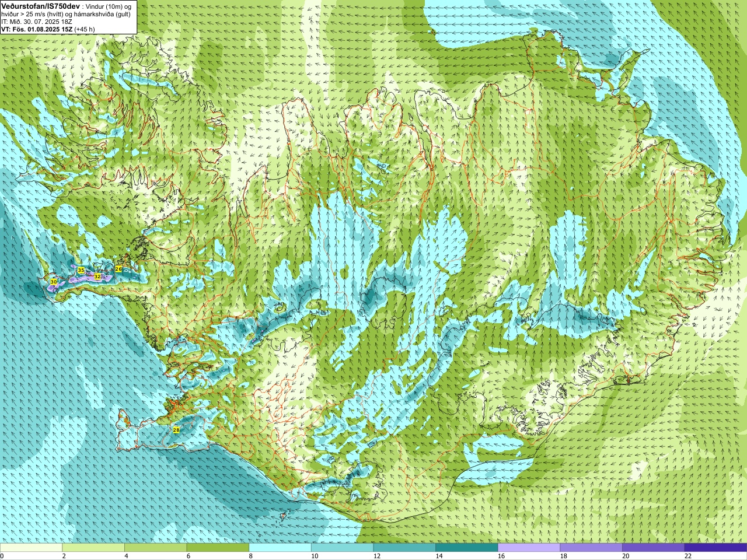
Task: Click the 'VT: Fös. 01.08.2025 15Z' line
Action: (37, 29)
